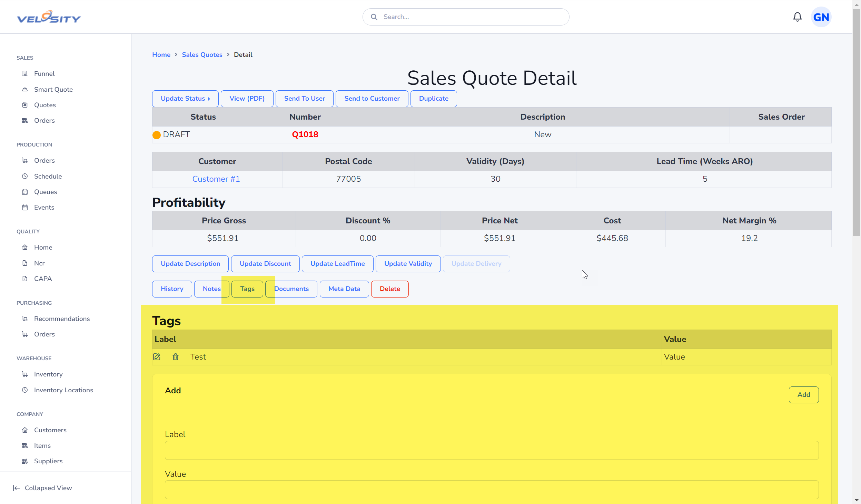Click the Sales Orders sidebar icon
The image size is (861, 504).
click(25, 120)
